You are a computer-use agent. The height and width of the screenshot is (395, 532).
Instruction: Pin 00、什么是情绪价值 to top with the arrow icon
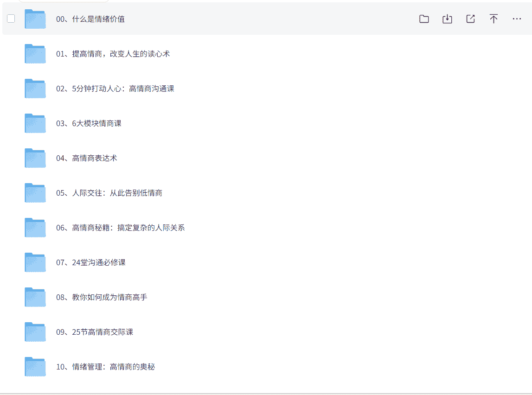coord(494,19)
